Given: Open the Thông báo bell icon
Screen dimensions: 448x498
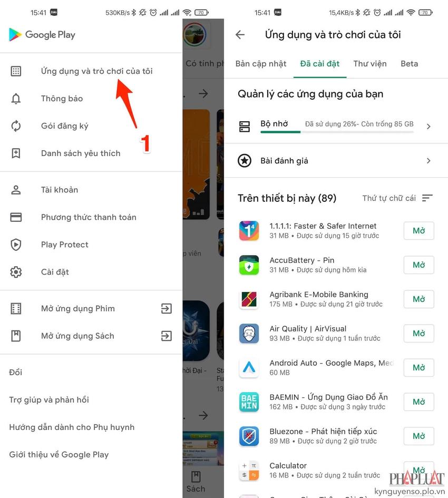Looking at the screenshot, I should click(16, 99).
